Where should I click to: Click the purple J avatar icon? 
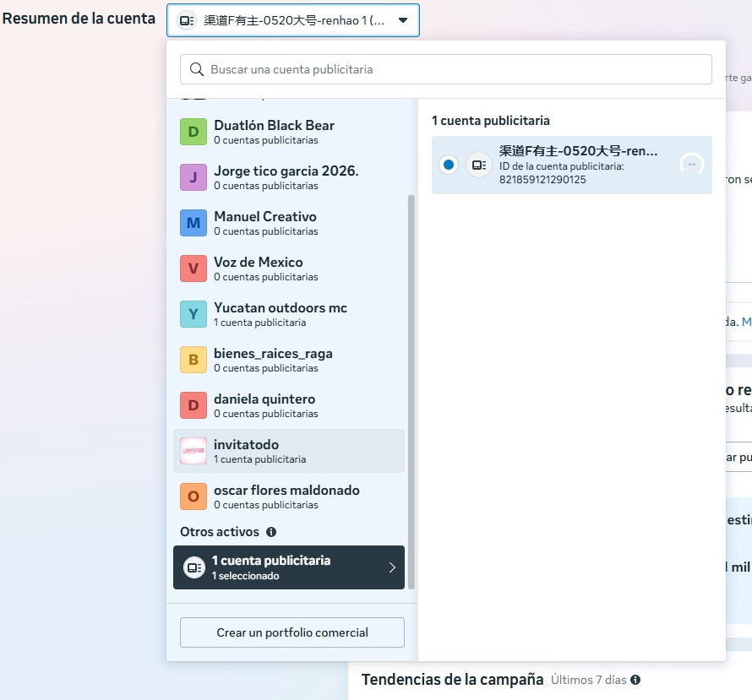click(x=193, y=177)
